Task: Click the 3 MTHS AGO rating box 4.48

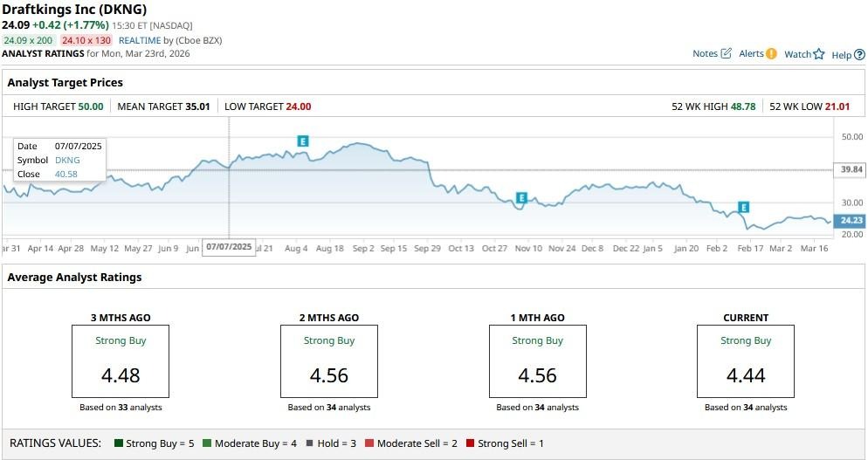Action: point(121,361)
